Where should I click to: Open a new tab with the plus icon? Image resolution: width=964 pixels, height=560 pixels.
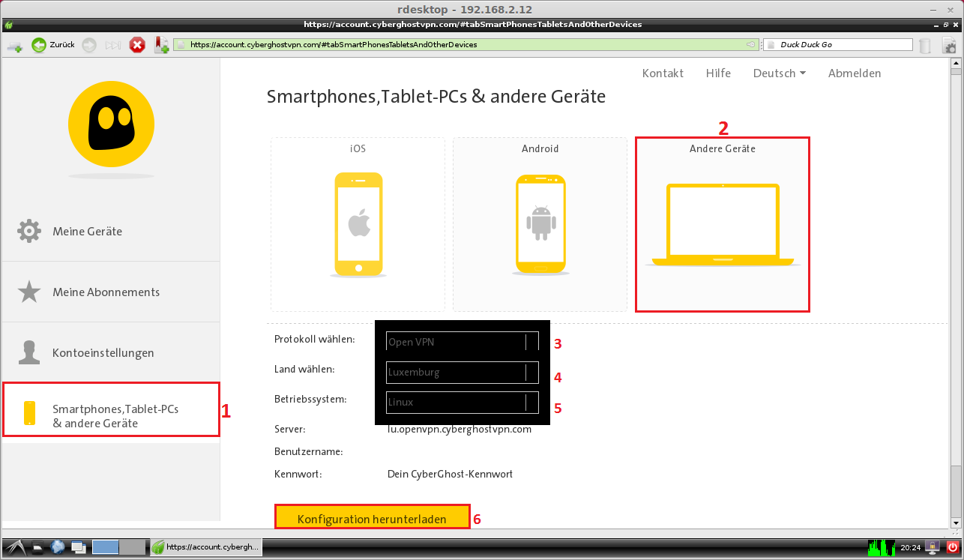coord(14,46)
